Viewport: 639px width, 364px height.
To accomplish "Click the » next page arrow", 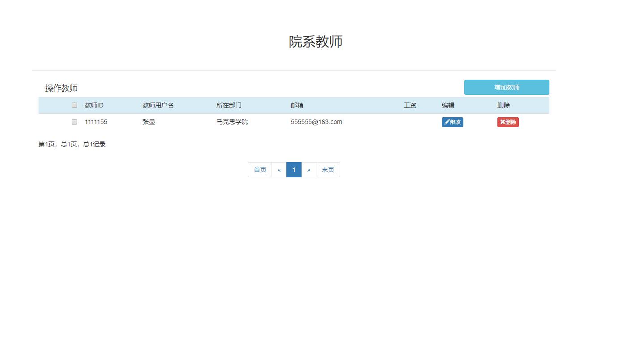I will [308, 170].
